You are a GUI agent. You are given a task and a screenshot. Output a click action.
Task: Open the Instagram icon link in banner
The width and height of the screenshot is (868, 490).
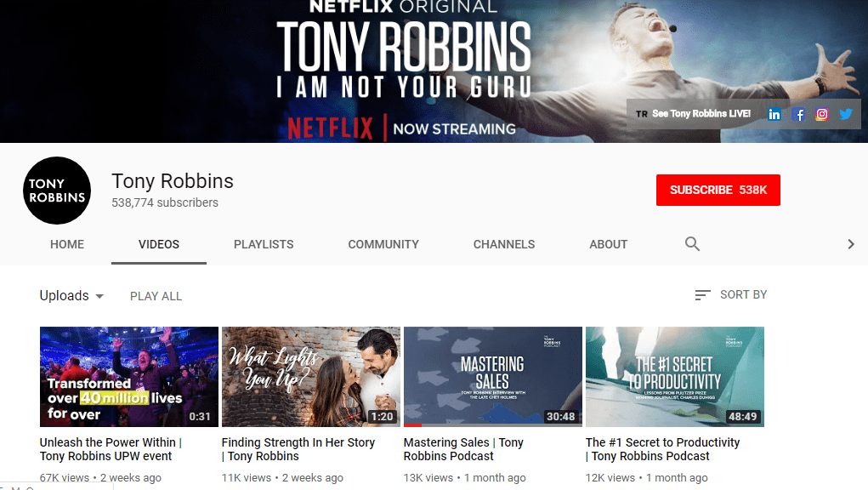pyautogui.click(x=821, y=114)
